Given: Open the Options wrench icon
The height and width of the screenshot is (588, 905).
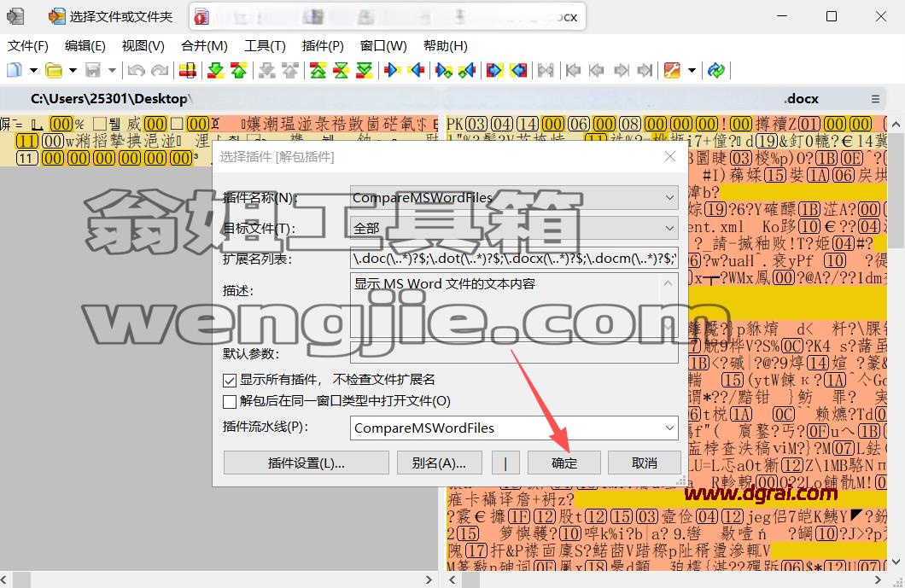Looking at the screenshot, I should (672, 70).
